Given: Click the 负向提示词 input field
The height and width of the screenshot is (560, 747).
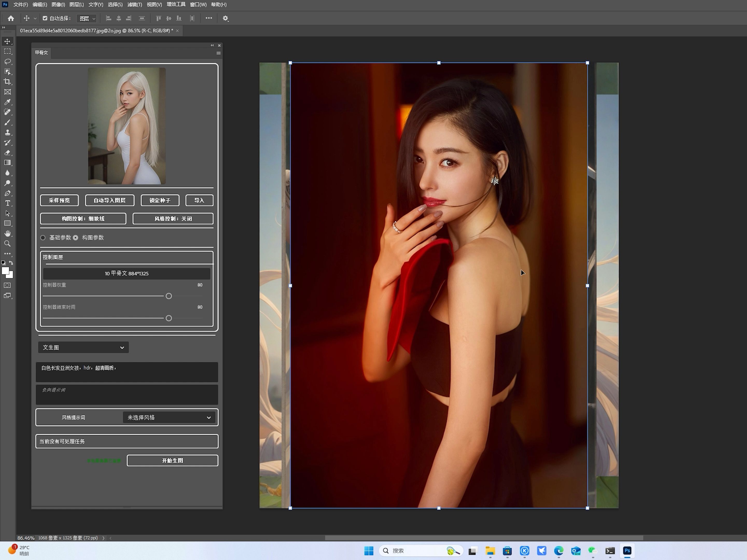Looking at the screenshot, I should (127, 395).
